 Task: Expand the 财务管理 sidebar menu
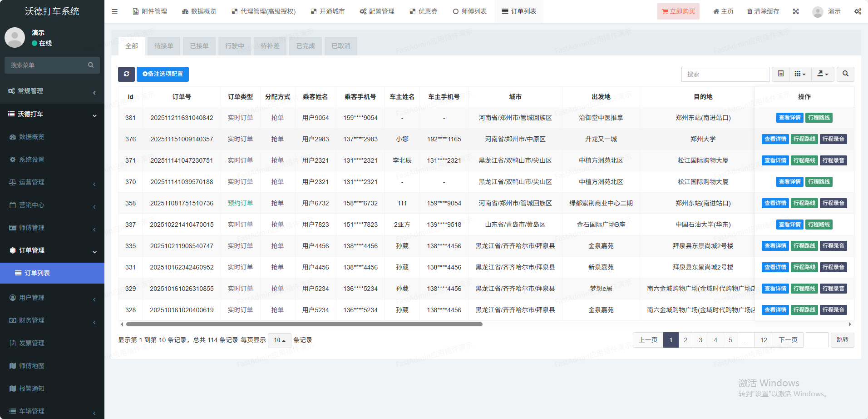coord(52,320)
